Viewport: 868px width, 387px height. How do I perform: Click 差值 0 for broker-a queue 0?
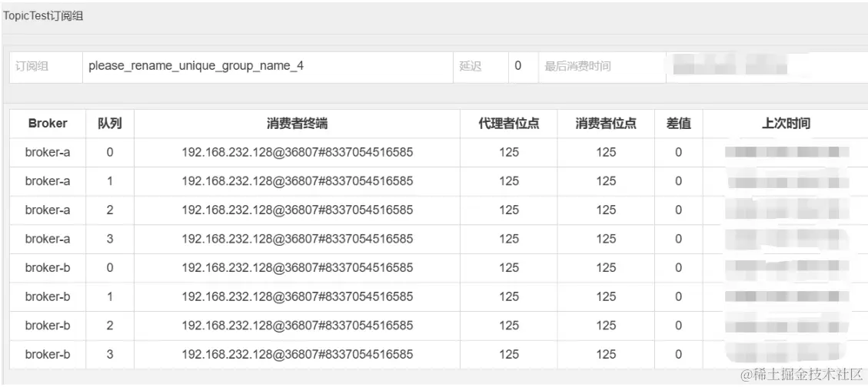pos(679,152)
